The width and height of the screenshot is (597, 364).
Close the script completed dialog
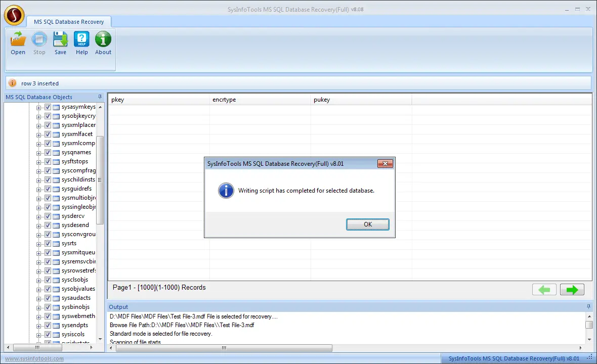pos(385,164)
